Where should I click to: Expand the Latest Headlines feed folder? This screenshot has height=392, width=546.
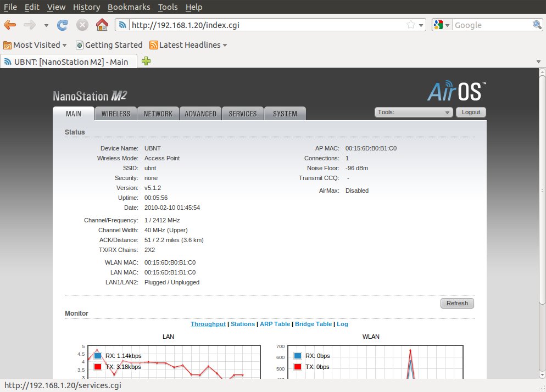point(188,45)
